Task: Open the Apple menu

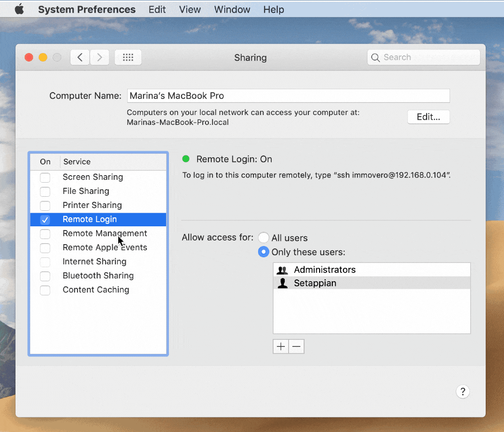Action: pyautogui.click(x=19, y=9)
